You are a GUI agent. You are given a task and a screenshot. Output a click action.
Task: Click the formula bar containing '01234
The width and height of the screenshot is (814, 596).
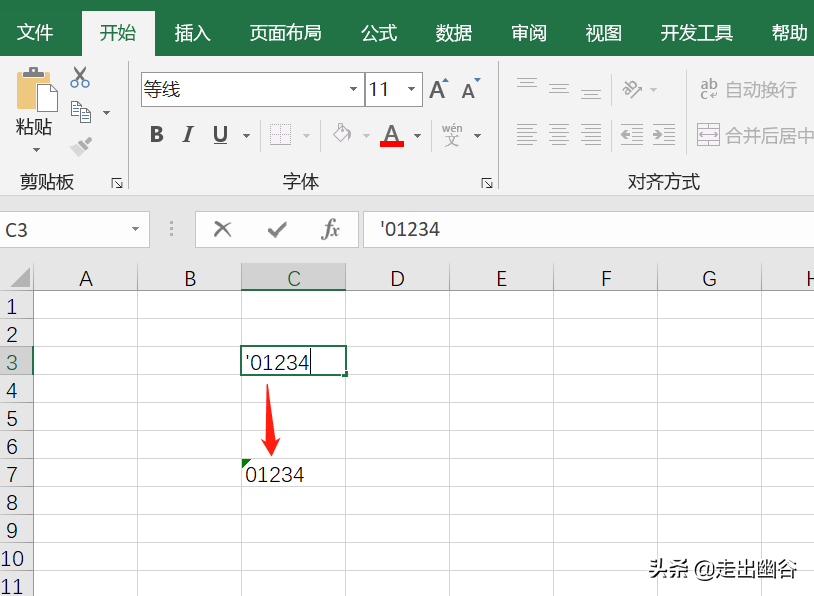(589, 229)
